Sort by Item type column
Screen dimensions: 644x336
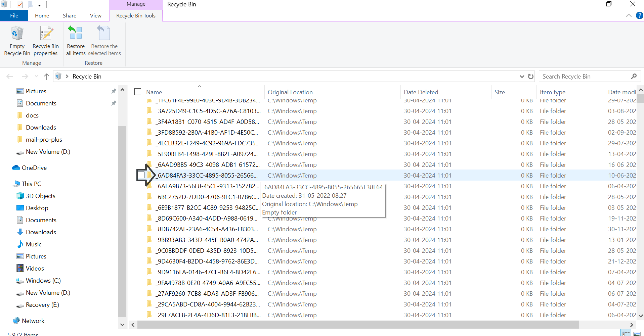pos(570,92)
